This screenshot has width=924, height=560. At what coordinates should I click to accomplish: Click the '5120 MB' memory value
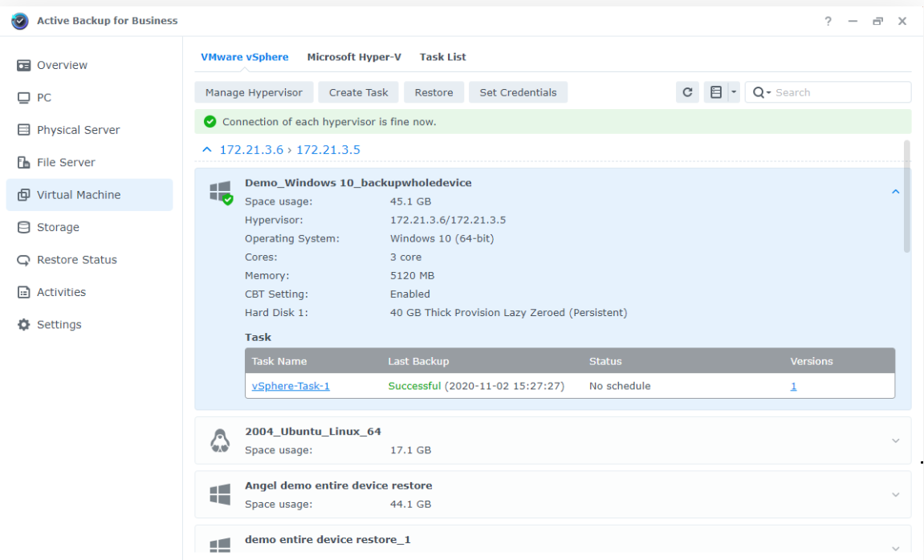(412, 275)
